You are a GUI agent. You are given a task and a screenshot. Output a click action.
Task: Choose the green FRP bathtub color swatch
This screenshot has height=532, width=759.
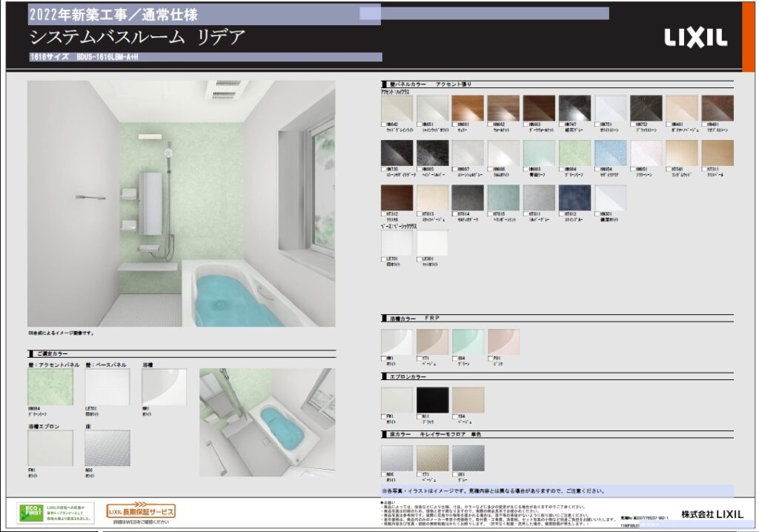click(x=468, y=342)
